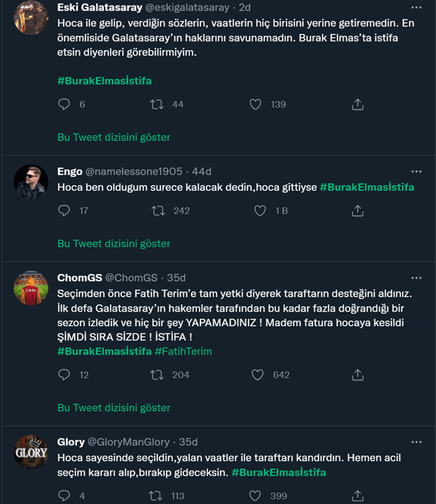Reply to Eski Galatasaray's tweet
This screenshot has width=436, height=504.
(x=63, y=105)
